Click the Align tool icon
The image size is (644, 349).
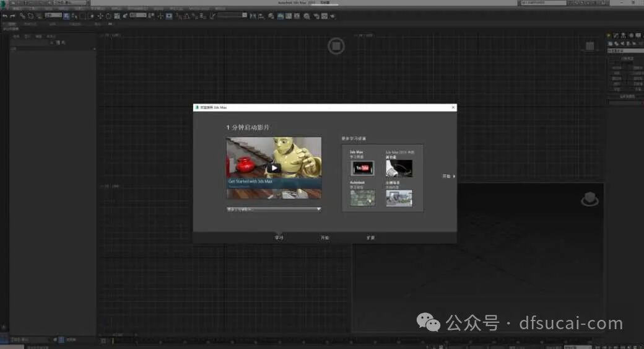pyautogui.click(x=261, y=16)
